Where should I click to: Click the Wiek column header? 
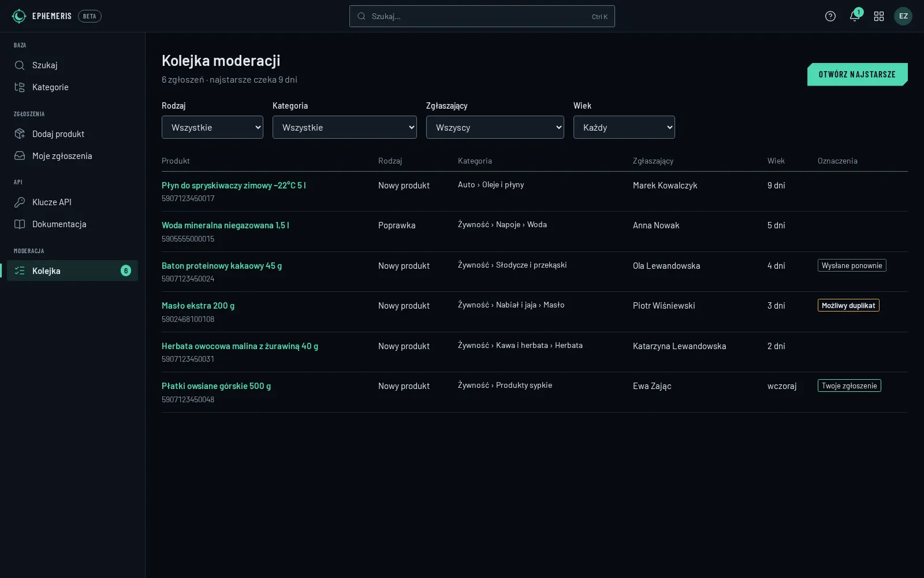[776, 161]
